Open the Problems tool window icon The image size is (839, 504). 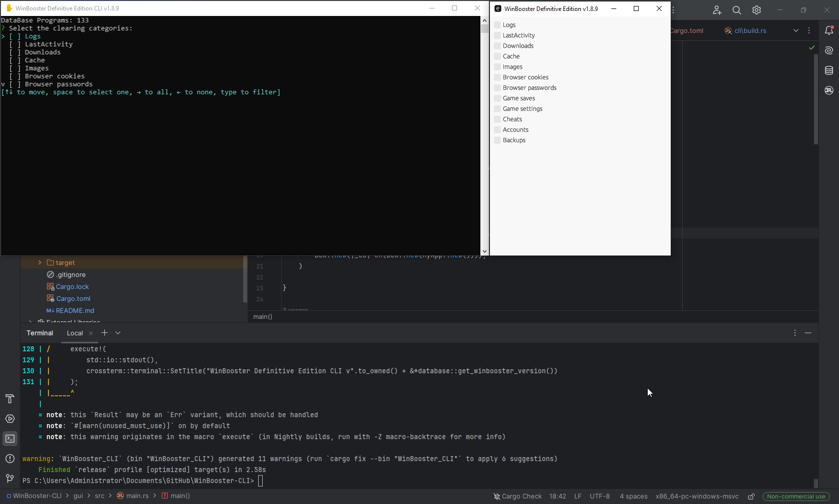coord(10,459)
